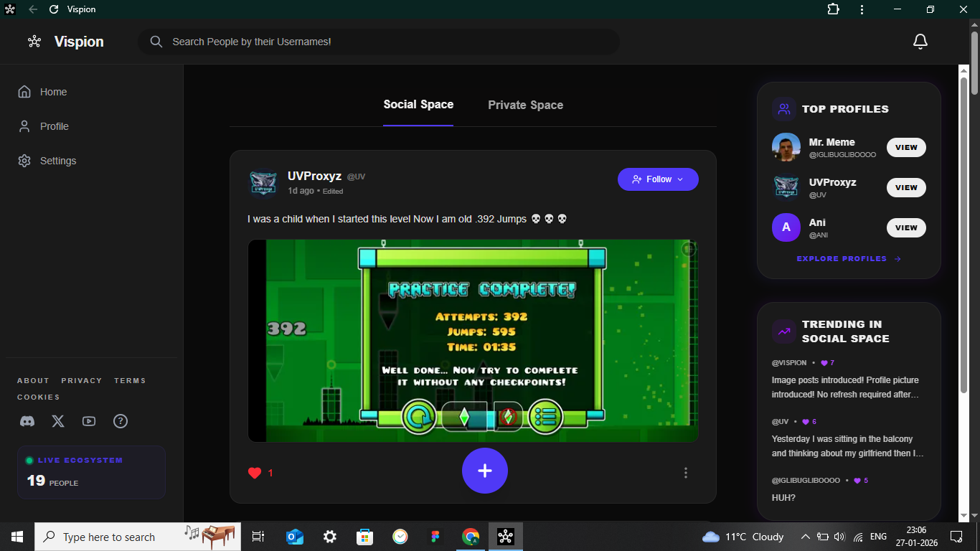980x551 pixels.
Task: Open the About link
Action: [33, 380]
